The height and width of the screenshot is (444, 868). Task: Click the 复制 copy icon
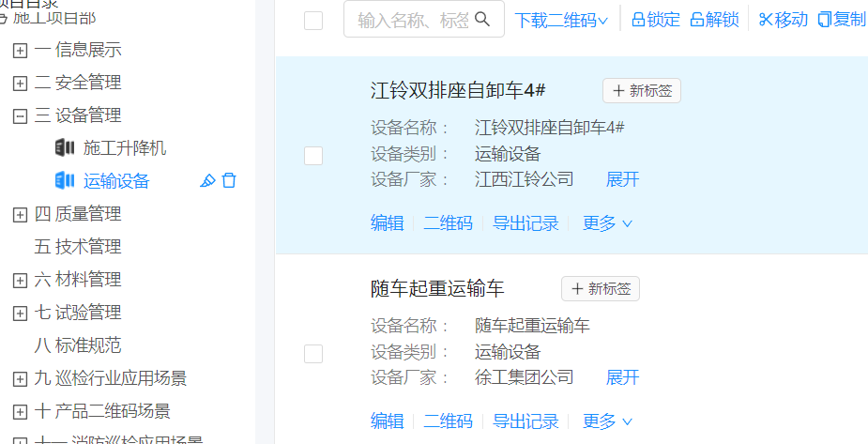(x=825, y=20)
